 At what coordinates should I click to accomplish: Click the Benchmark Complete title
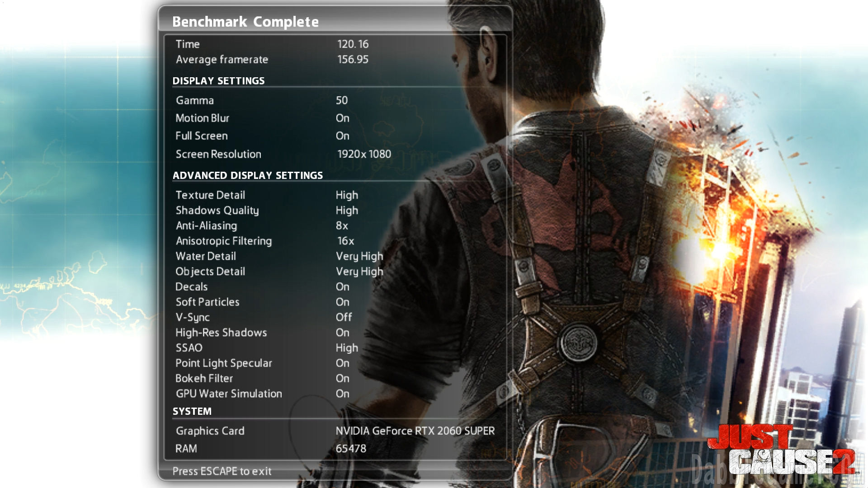[x=245, y=22]
